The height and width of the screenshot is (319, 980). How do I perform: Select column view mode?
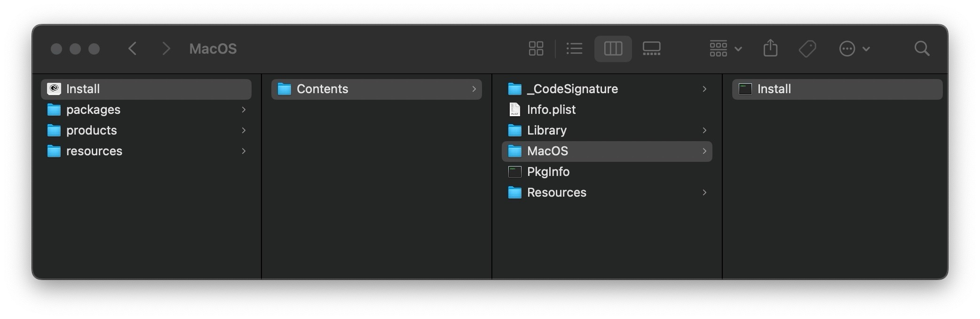(613, 48)
